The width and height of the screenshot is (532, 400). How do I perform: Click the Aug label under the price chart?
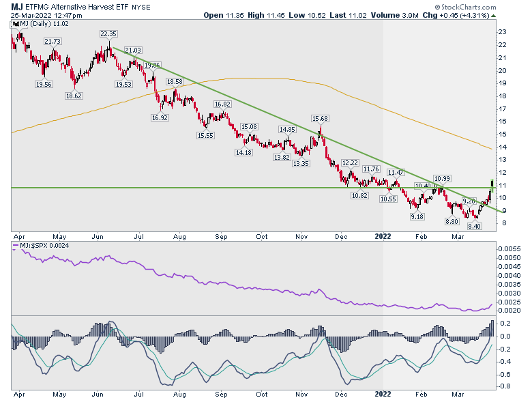pyautogui.click(x=179, y=237)
